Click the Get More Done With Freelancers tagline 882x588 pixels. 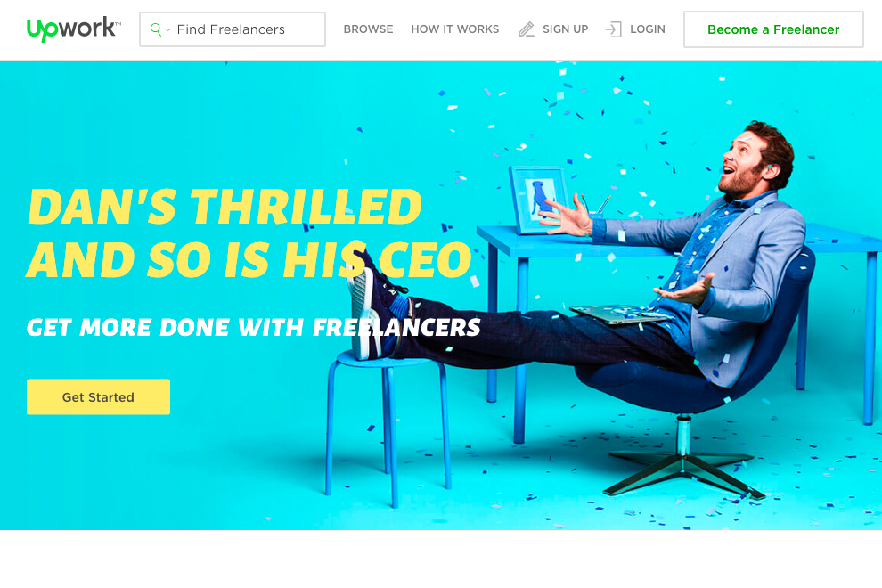[x=254, y=328]
